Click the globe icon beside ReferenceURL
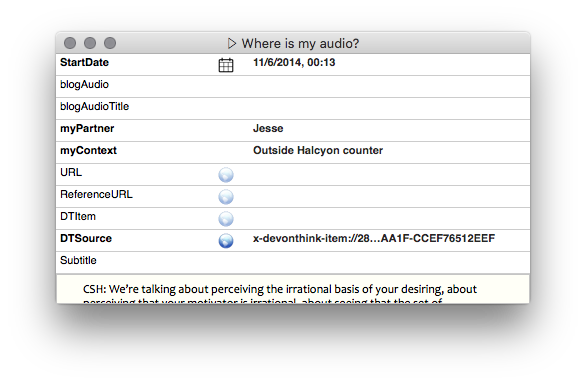Image resolution: width=586 pixels, height=384 pixels. coord(226,197)
